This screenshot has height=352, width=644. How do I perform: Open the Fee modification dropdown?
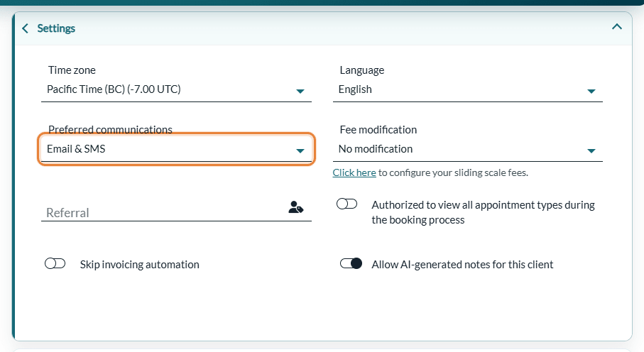pos(467,149)
